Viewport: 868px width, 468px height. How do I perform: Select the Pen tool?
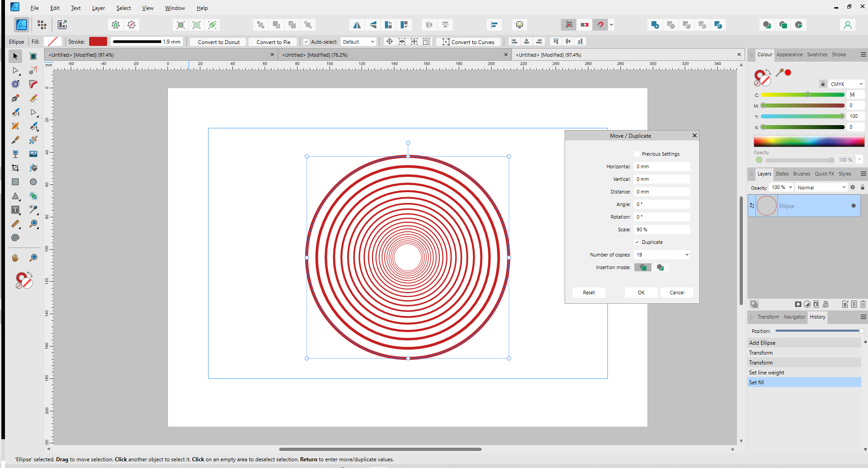coord(15,98)
